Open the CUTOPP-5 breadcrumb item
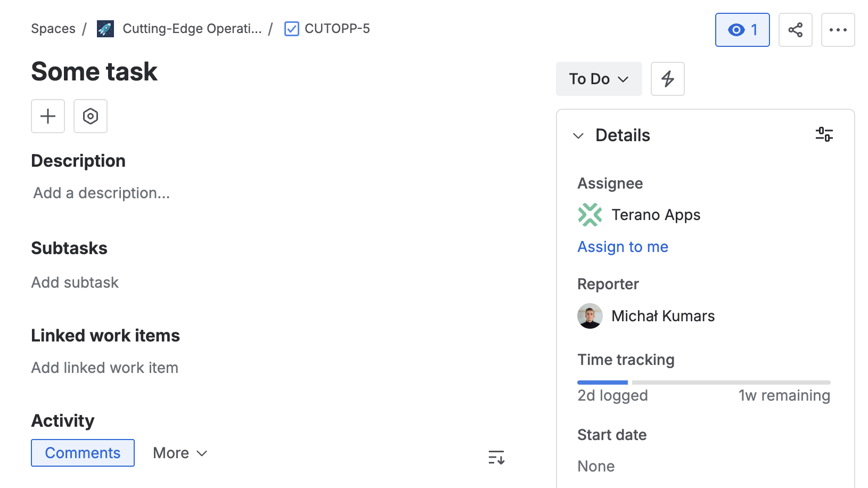This screenshot has height=488, width=868. 337,29
